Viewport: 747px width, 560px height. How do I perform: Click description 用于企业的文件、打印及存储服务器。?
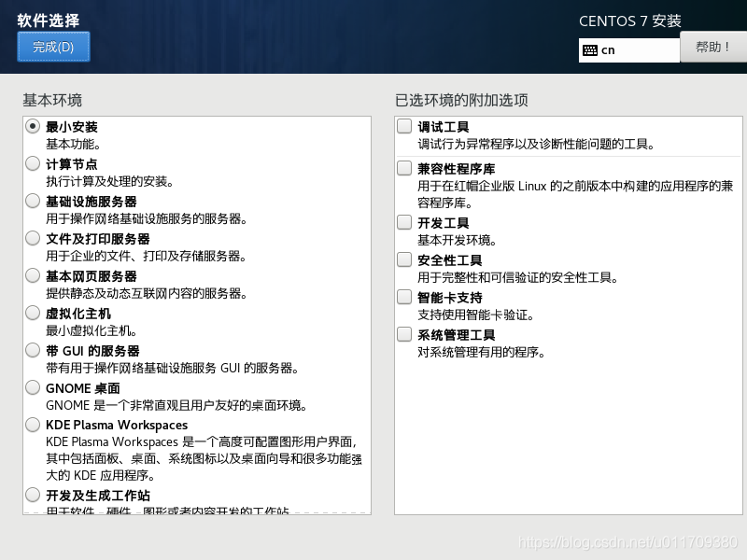point(147,256)
